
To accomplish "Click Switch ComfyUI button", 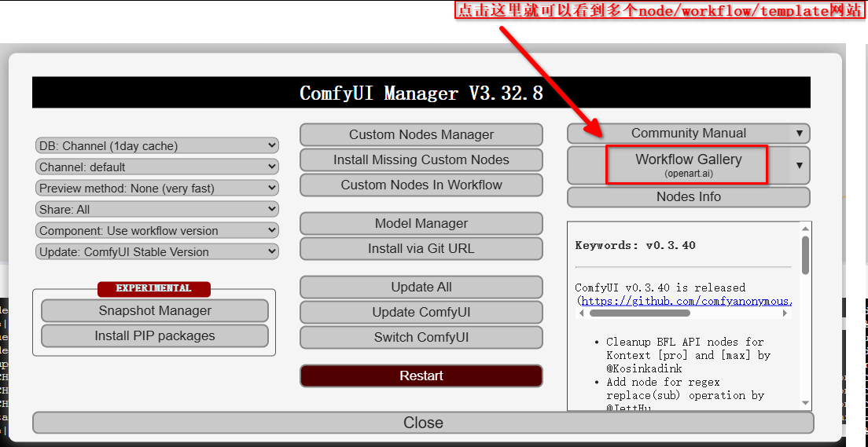I will click(x=421, y=337).
